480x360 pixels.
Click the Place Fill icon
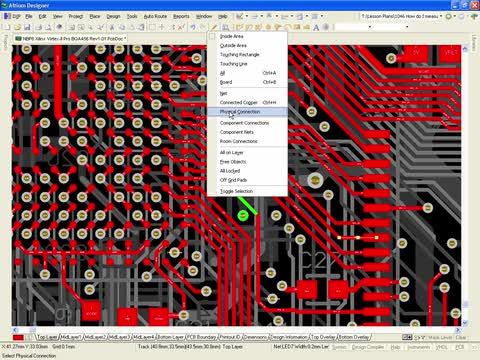[297, 27]
